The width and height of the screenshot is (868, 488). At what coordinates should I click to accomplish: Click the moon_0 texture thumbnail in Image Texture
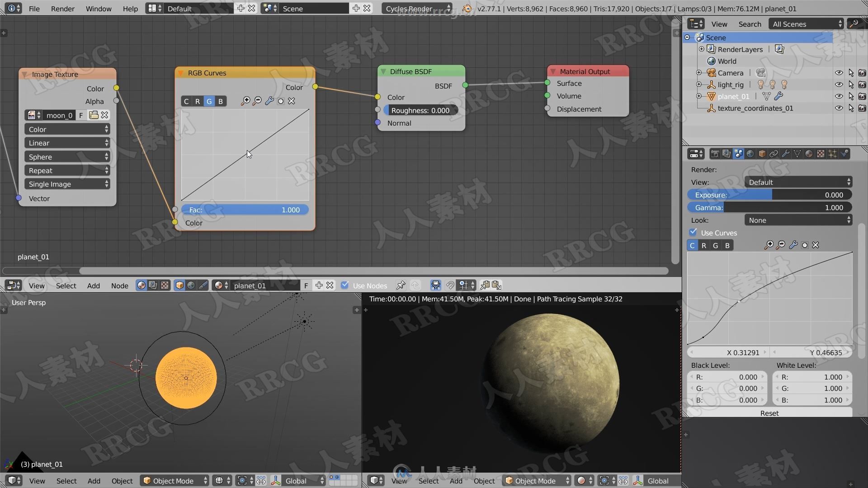coord(31,114)
